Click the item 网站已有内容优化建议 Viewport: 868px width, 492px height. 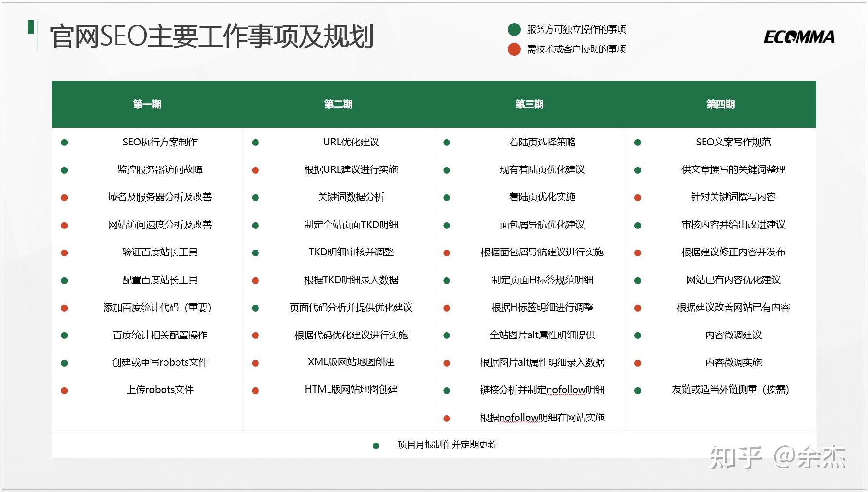[x=734, y=280]
